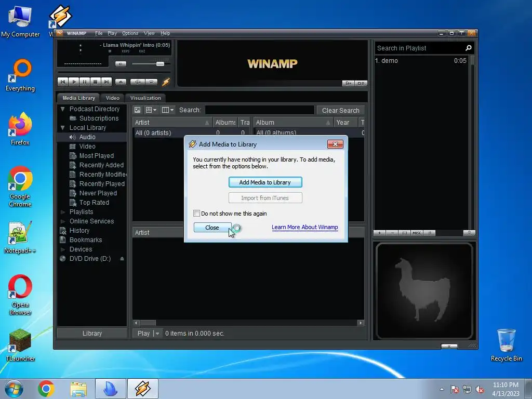Click the Pause playback button
Viewport: 532px width, 399px height.
click(85, 82)
